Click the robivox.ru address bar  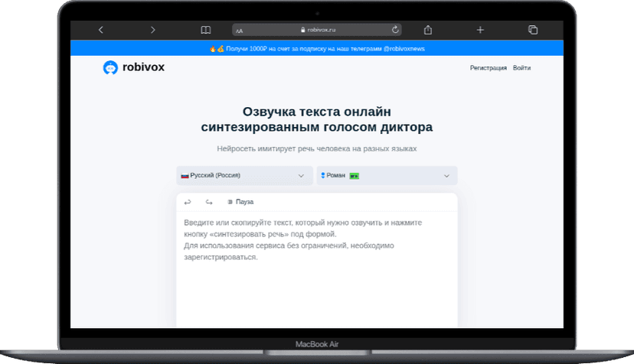tap(317, 30)
